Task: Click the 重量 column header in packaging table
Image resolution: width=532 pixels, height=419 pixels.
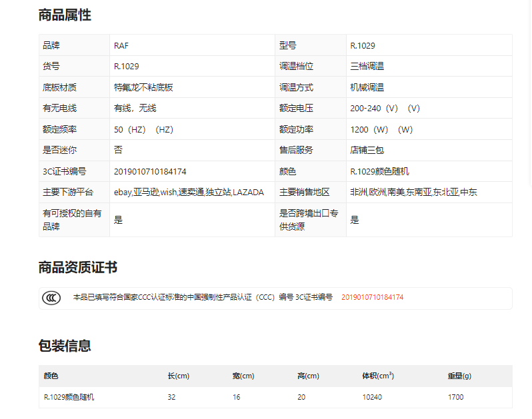Action: [459, 376]
